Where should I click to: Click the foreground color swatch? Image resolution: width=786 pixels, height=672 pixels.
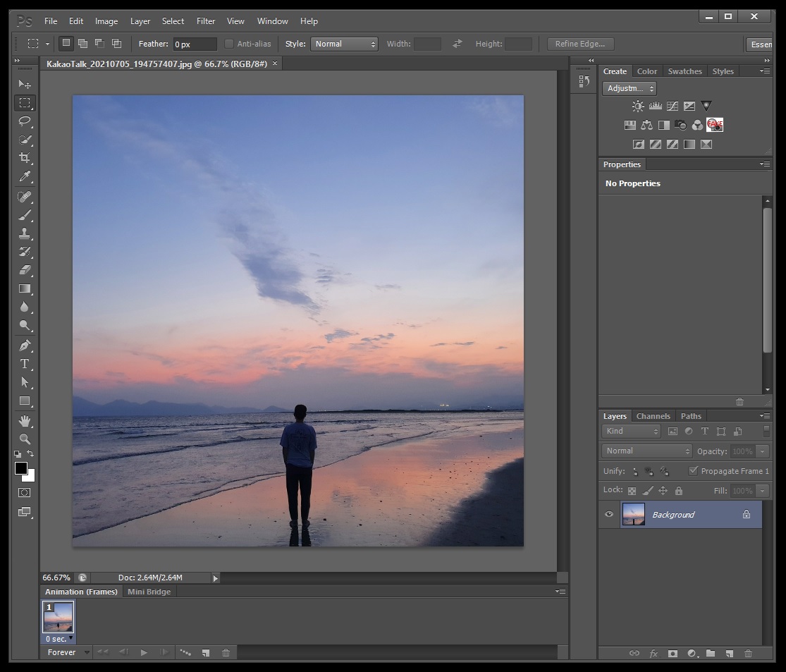point(20,468)
